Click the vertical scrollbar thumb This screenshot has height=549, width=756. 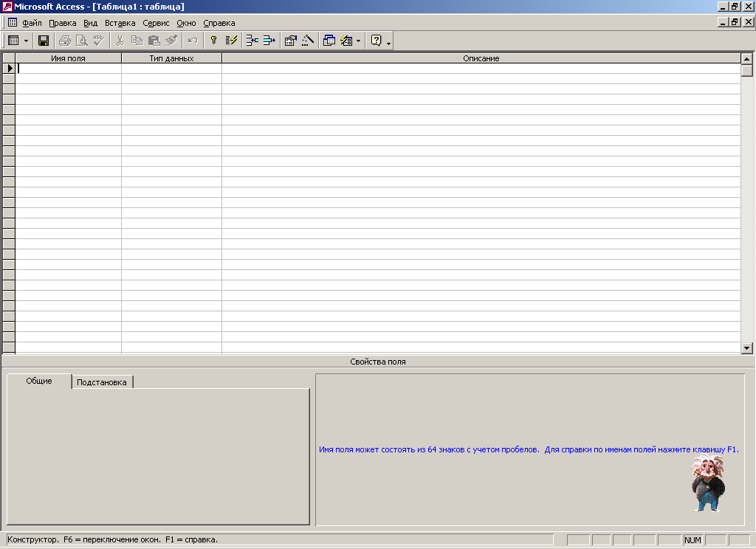coord(747,71)
